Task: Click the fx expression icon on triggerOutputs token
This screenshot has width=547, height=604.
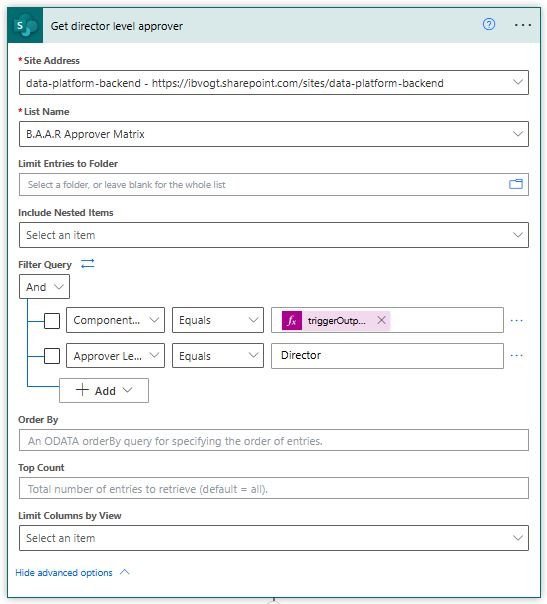Action: [292, 320]
